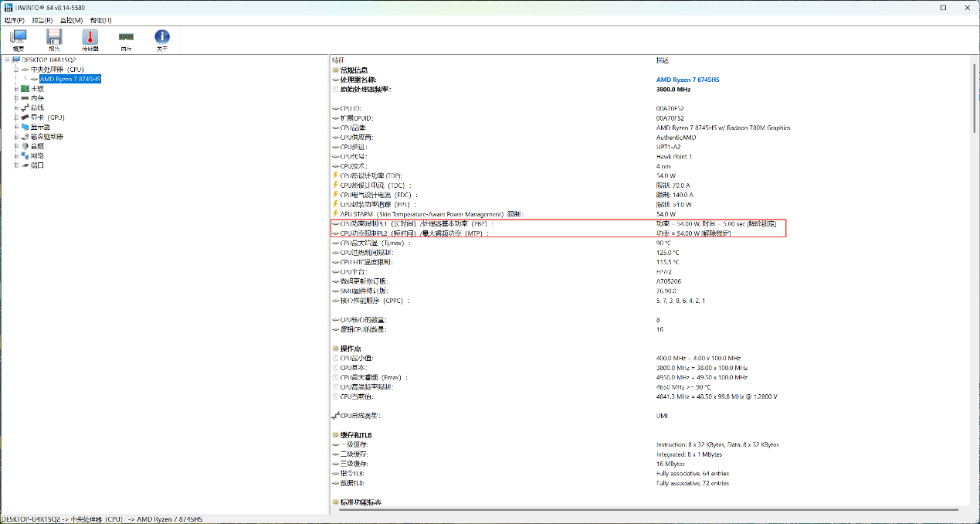Open the 程序(P) menu

14,20
